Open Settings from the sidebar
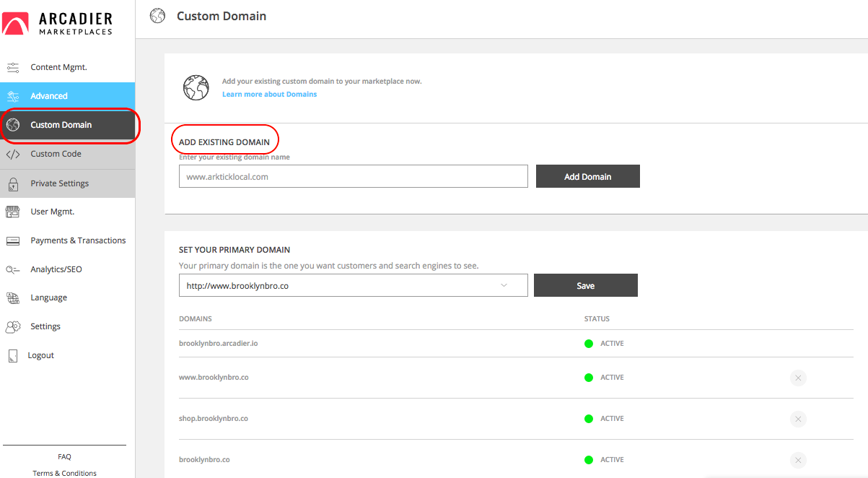The width and height of the screenshot is (868, 478). pos(45,326)
